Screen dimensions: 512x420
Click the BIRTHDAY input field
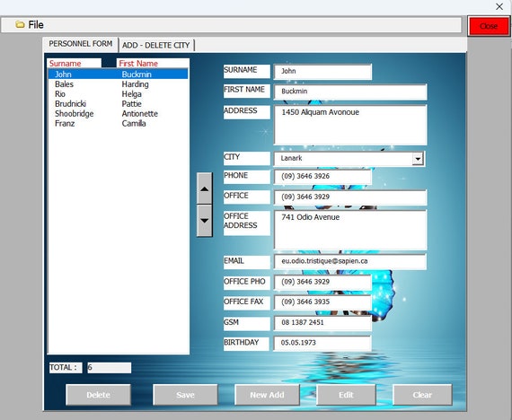[322, 343]
